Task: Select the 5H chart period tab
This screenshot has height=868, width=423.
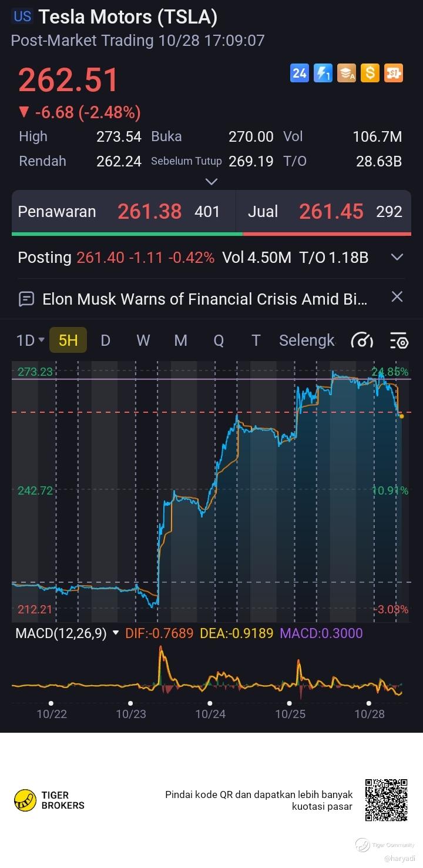Action: coord(68,340)
